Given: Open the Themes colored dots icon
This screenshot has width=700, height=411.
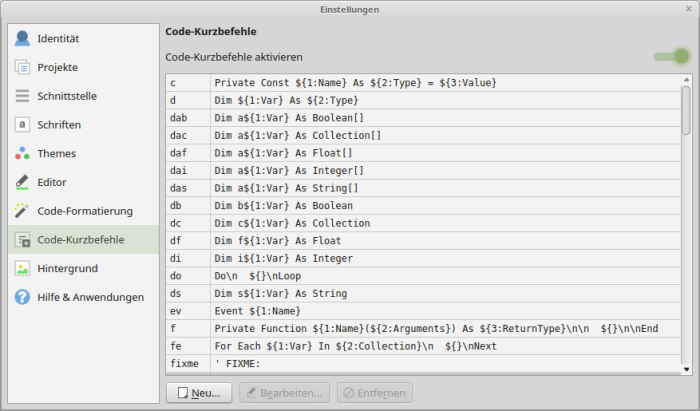Looking at the screenshot, I should pos(22,154).
